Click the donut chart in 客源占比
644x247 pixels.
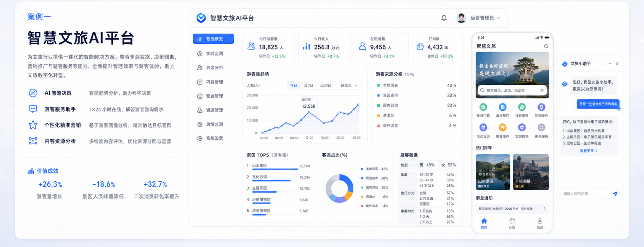pos(339,188)
